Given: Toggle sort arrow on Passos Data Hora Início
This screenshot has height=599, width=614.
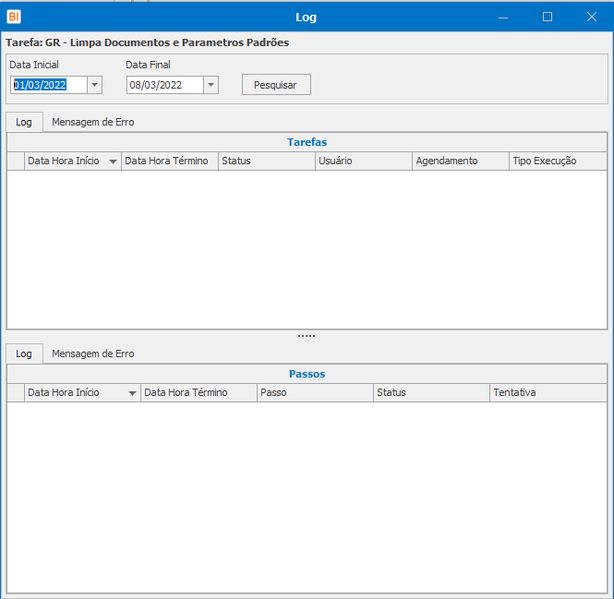Looking at the screenshot, I should point(132,393).
